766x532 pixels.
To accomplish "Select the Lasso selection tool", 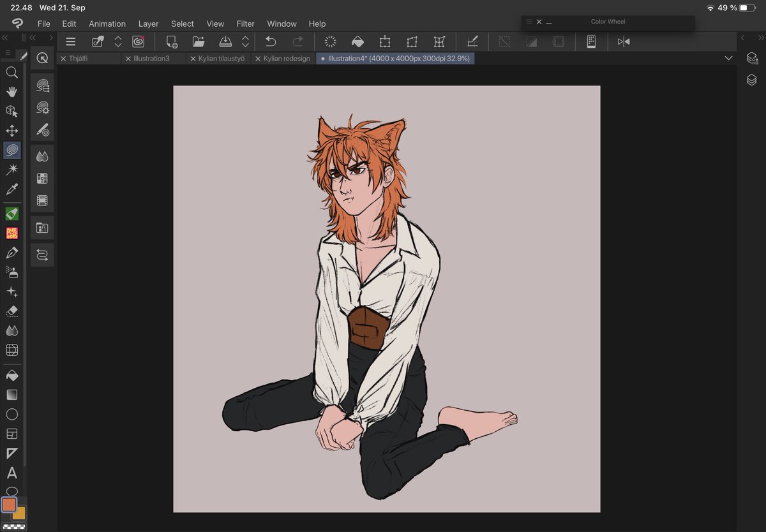I will pos(11,151).
